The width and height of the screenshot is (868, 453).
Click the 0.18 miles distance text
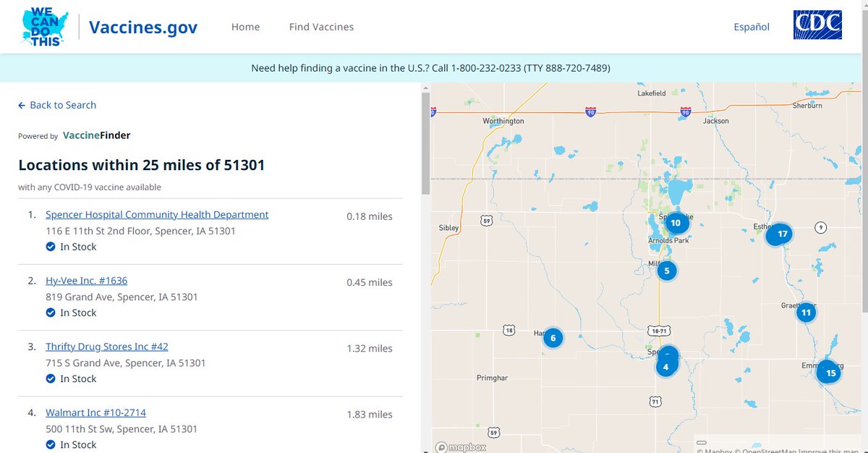click(370, 216)
